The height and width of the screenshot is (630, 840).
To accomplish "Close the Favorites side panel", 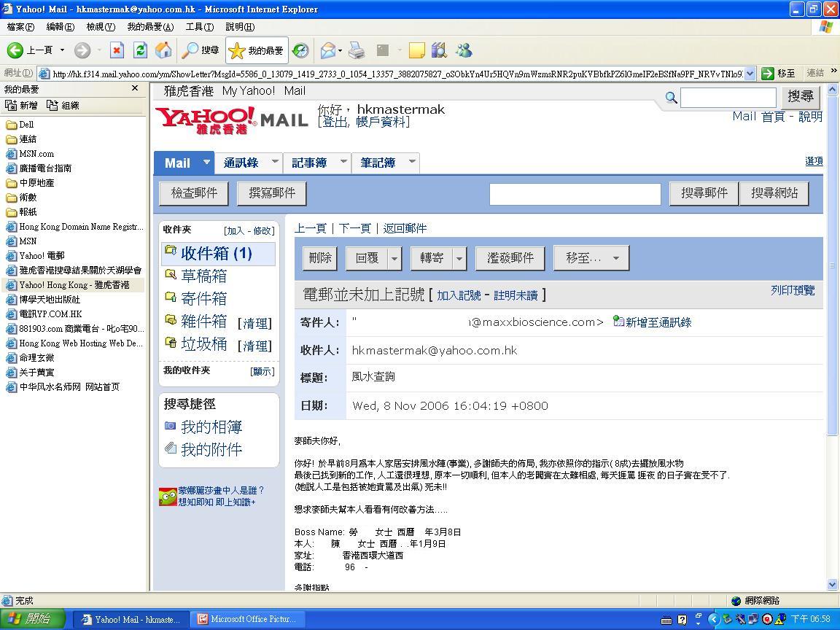I will (135, 88).
